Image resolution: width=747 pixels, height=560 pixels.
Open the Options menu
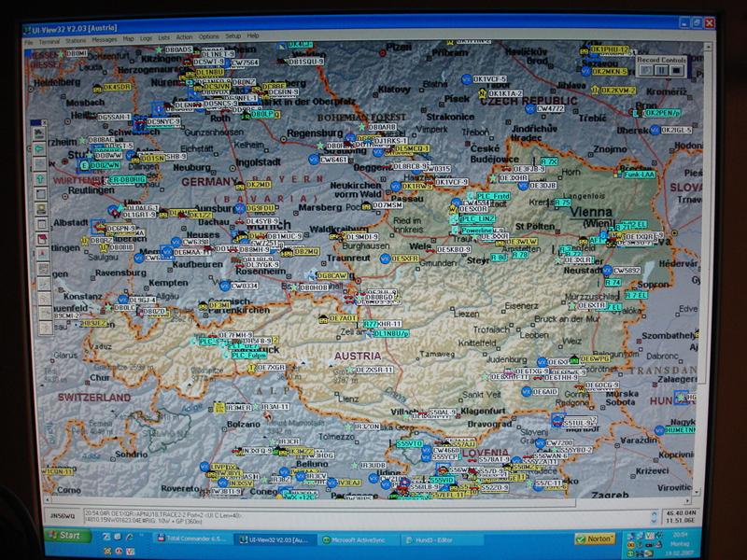(208, 37)
